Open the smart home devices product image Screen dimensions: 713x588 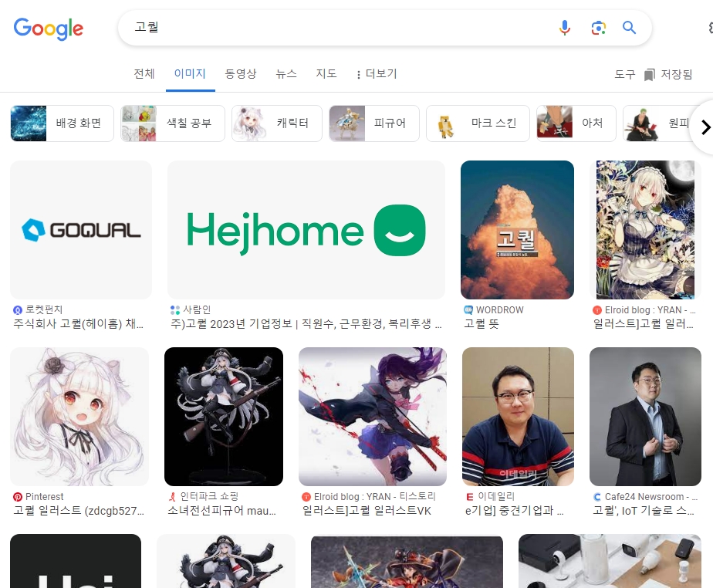610,561
